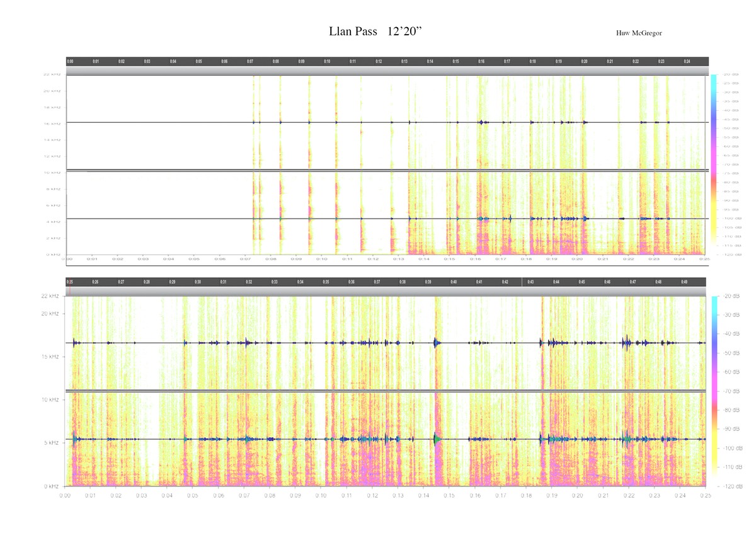Click the 0:24 mark on the upper time ruler
This screenshot has width=756, height=533.
tap(687, 62)
